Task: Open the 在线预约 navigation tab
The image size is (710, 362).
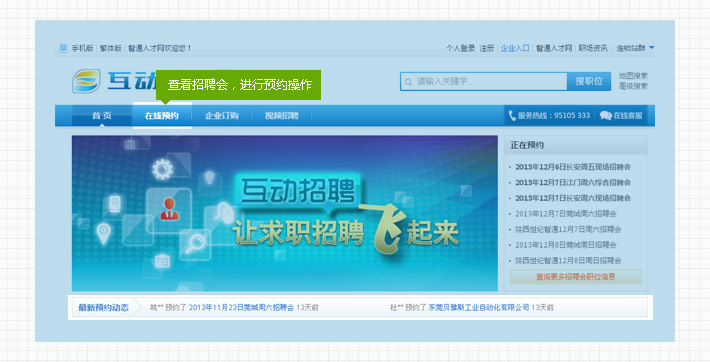Action: 162,116
